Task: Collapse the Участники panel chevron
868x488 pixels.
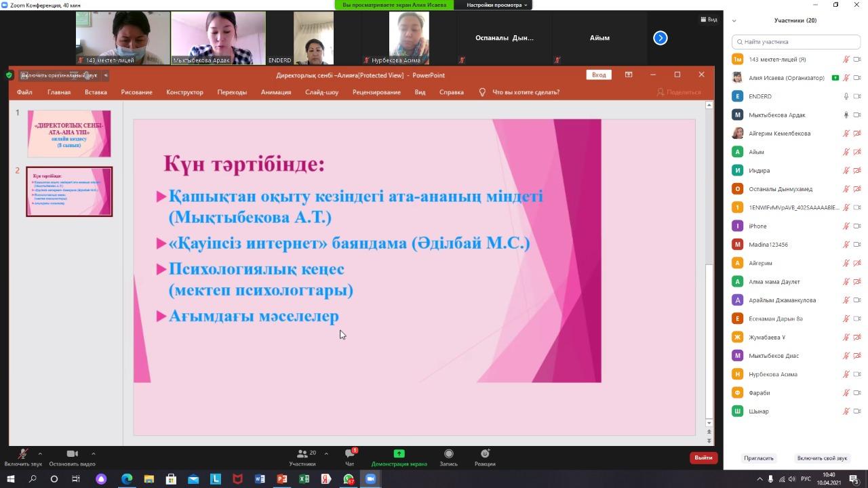Action: click(x=734, y=20)
